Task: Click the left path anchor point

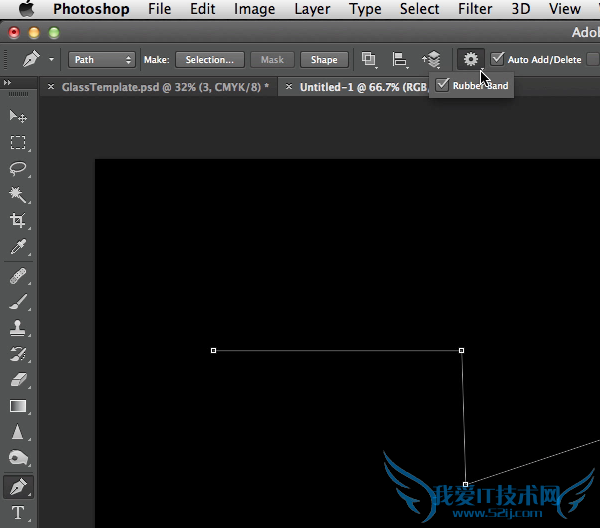Action: (214, 350)
